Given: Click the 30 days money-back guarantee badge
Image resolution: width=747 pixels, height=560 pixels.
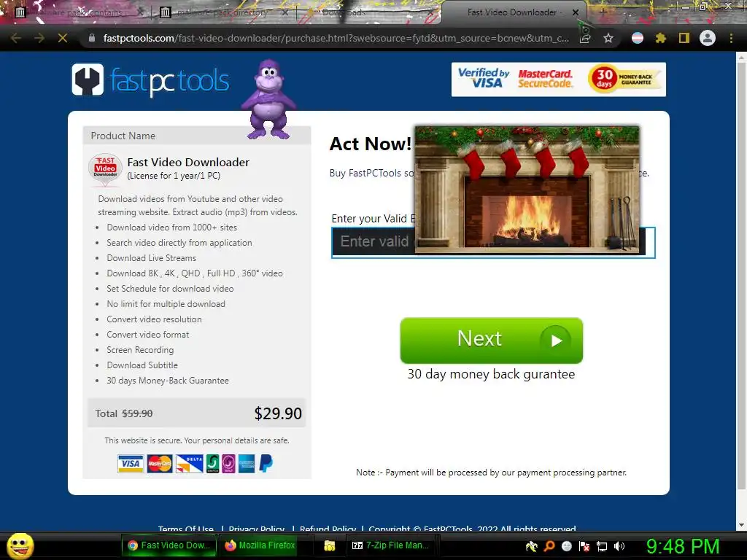Looking at the screenshot, I should [x=624, y=79].
